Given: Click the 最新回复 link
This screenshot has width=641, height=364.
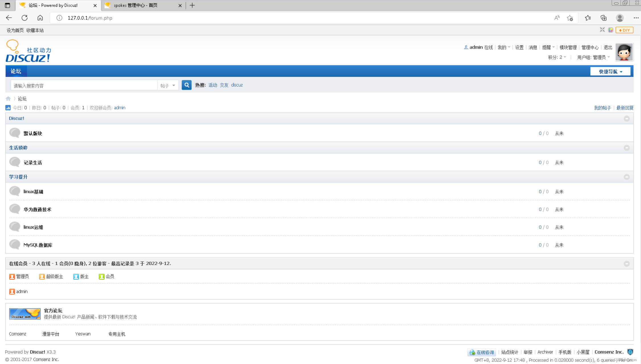Looking at the screenshot, I should pyautogui.click(x=625, y=108).
